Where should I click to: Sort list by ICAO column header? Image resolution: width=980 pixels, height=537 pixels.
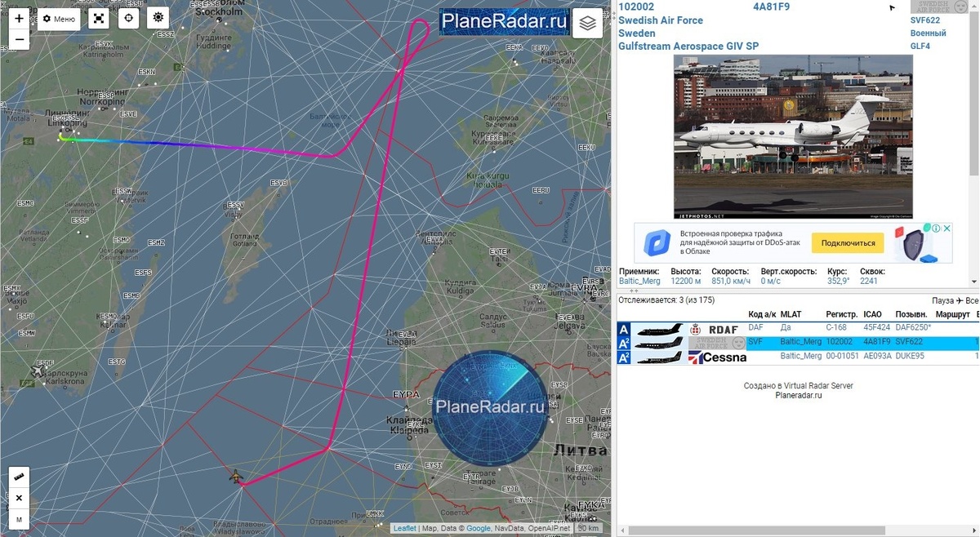872,314
